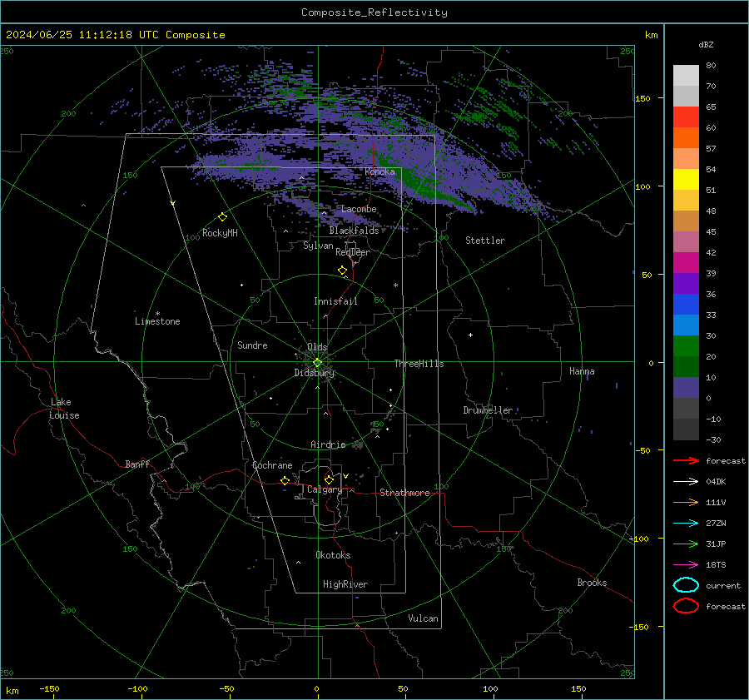Click the orange 111V arrow icon
The image size is (749, 700).
coord(686,502)
